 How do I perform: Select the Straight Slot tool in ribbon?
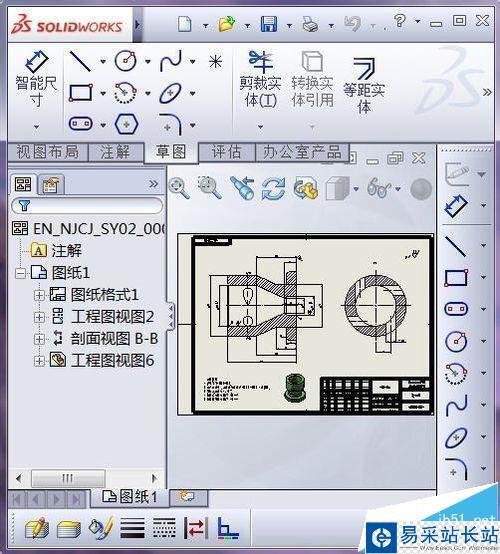81,124
